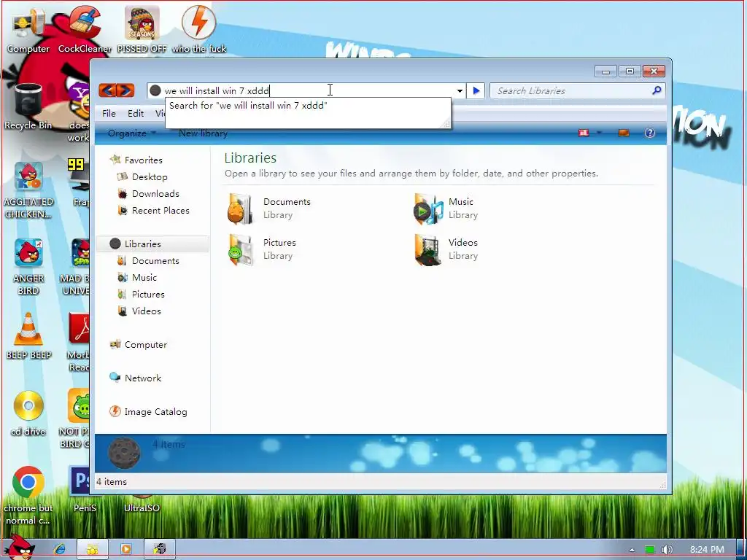Click the change view icon in the toolbar
Image resolution: width=747 pixels, height=560 pixels.
click(584, 133)
